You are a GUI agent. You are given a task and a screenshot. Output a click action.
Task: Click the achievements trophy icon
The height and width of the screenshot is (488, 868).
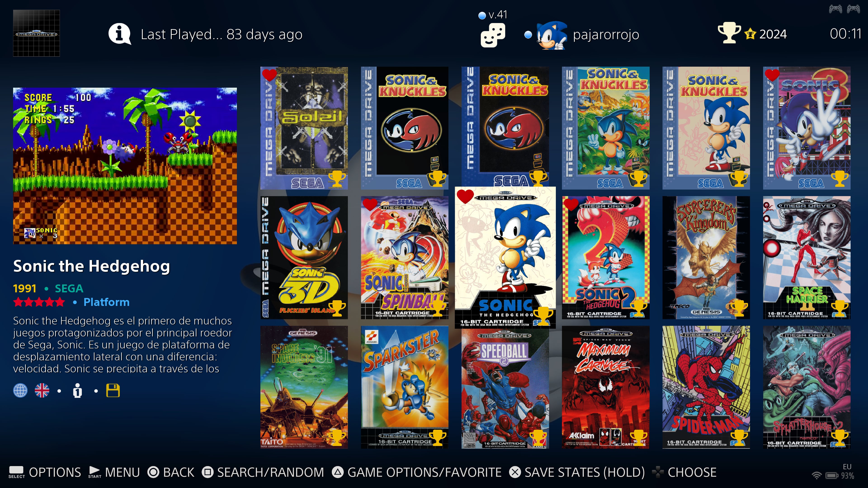729,33
